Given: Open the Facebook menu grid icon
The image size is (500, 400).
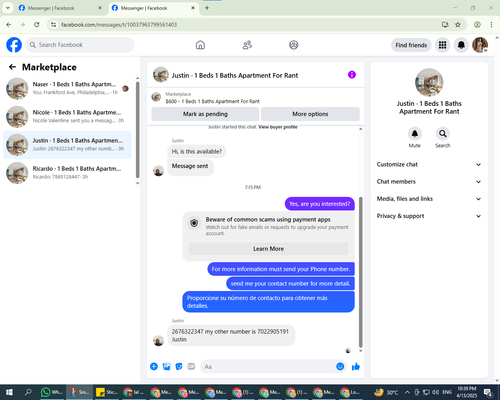Looking at the screenshot, I should coord(442,45).
